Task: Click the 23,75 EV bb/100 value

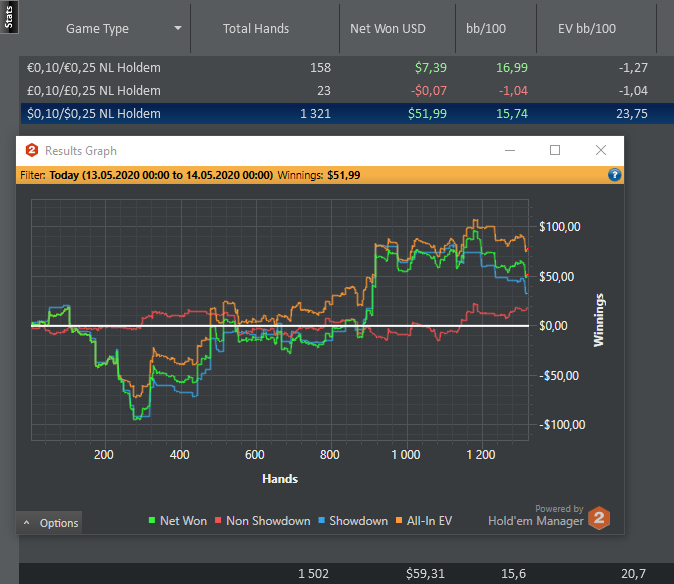Action: [631, 113]
